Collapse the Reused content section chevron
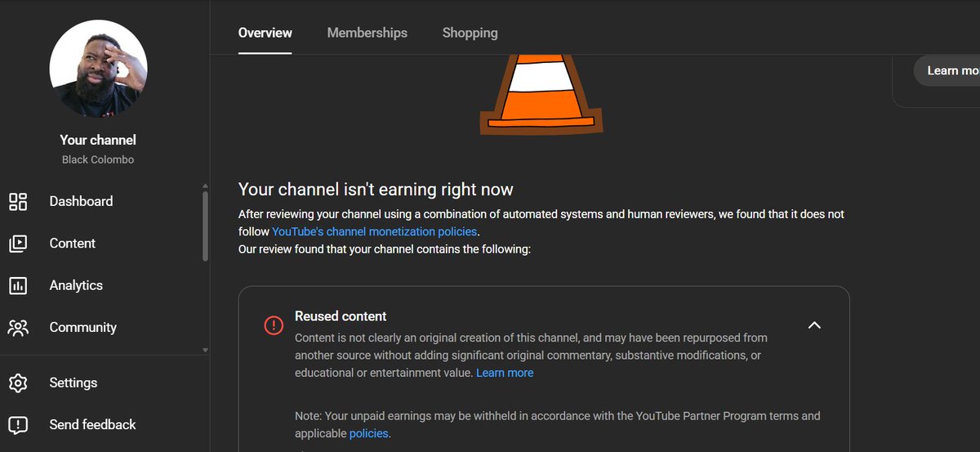 (814, 325)
